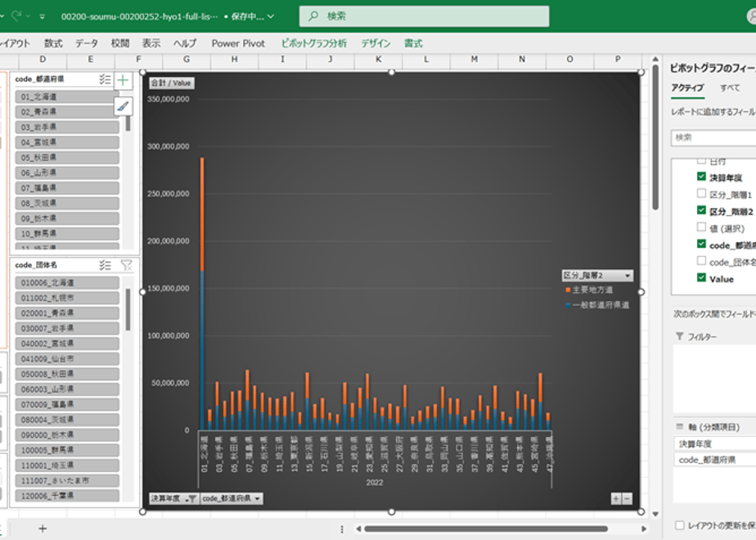Image resolution: width=756 pixels, height=540 pixels.
Task: Select slicer item 08_茨城県
Action: [67, 203]
